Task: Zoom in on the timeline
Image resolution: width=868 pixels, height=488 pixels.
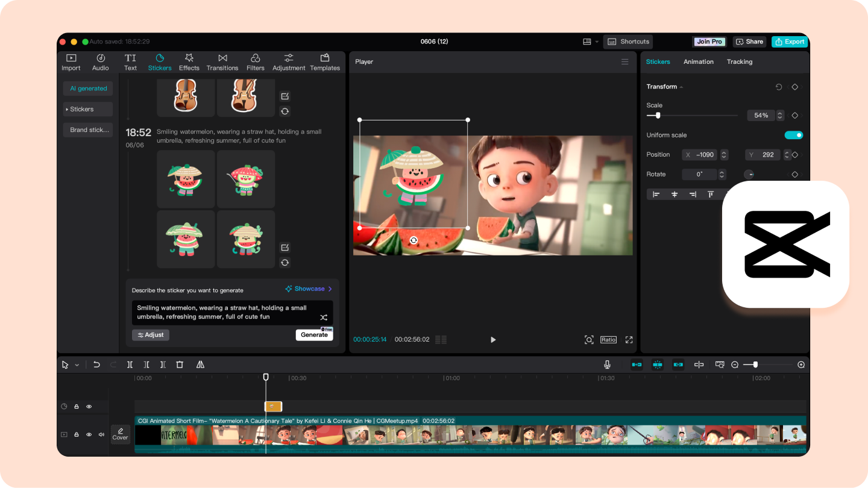Action: pyautogui.click(x=801, y=364)
